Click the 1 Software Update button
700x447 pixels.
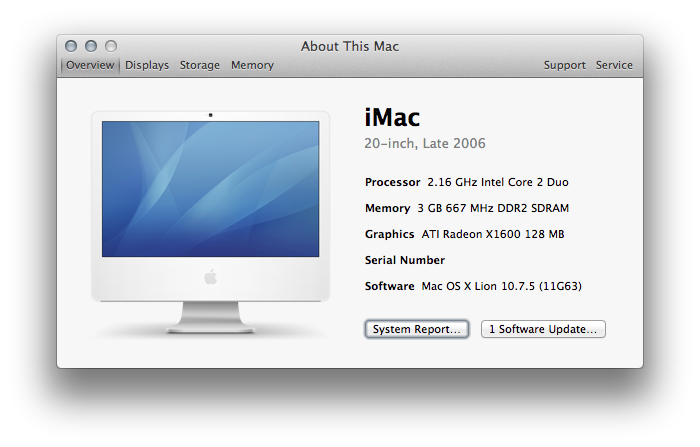(543, 329)
